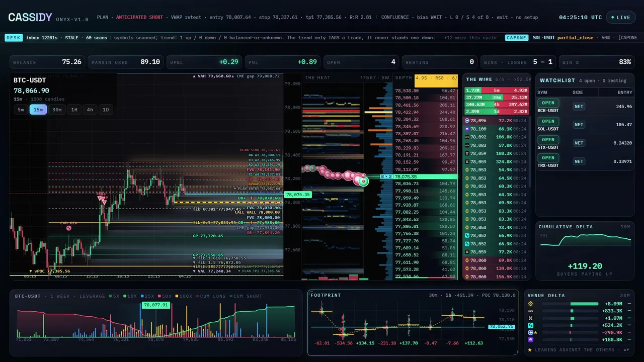
Task: Toggle the 5X leverage legend
Action: [x=114, y=296]
